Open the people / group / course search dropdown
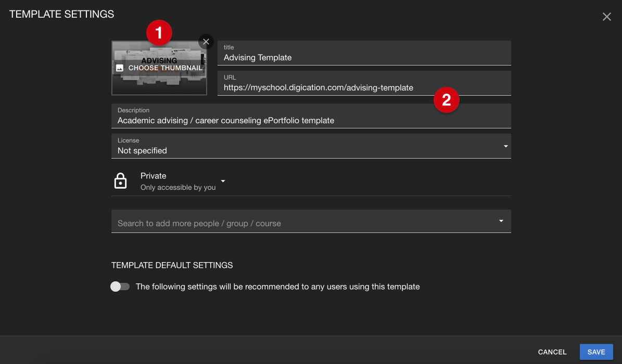The height and width of the screenshot is (364, 622). (311, 221)
